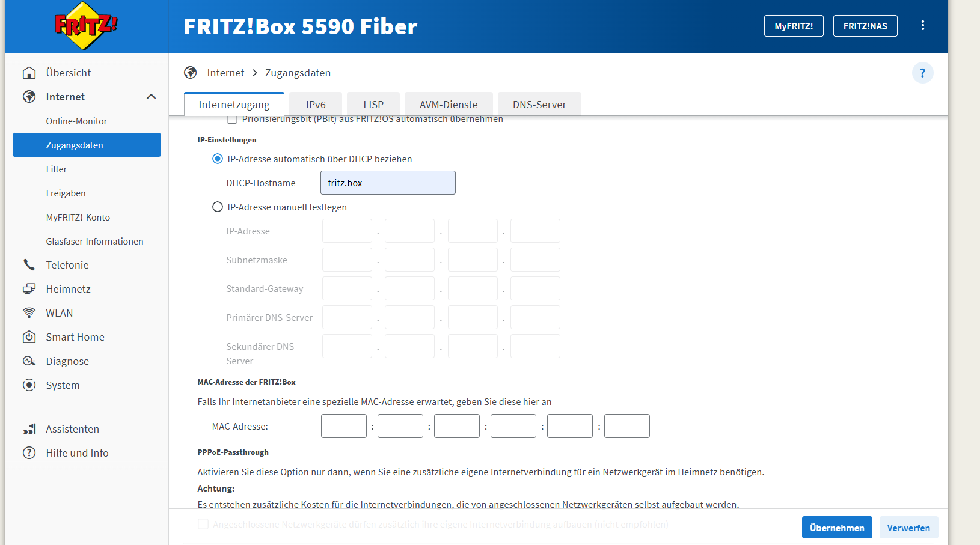The width and height of the screenshot is (980, 545).
Task: Select manual IP address option
Action: (x=218, y=207)
